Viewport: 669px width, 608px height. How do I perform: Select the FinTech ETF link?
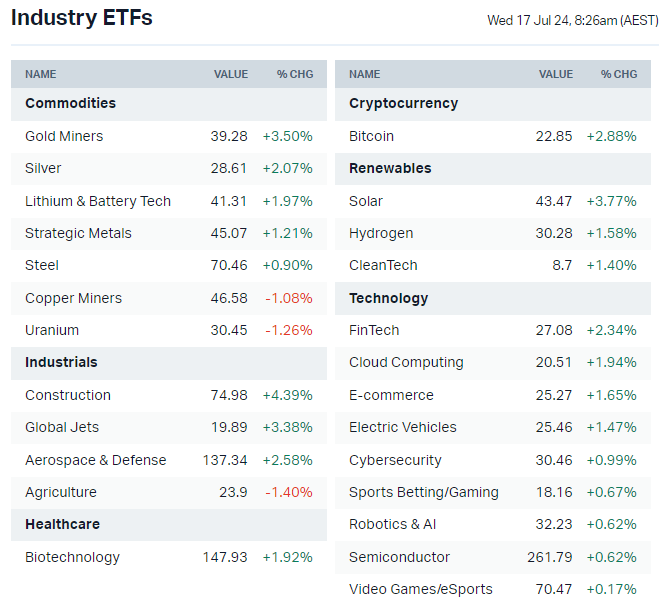tap(374, 330)
